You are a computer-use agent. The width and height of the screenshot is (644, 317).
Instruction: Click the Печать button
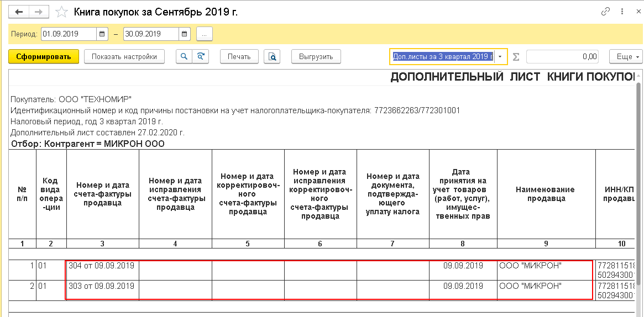coord(239,56)
